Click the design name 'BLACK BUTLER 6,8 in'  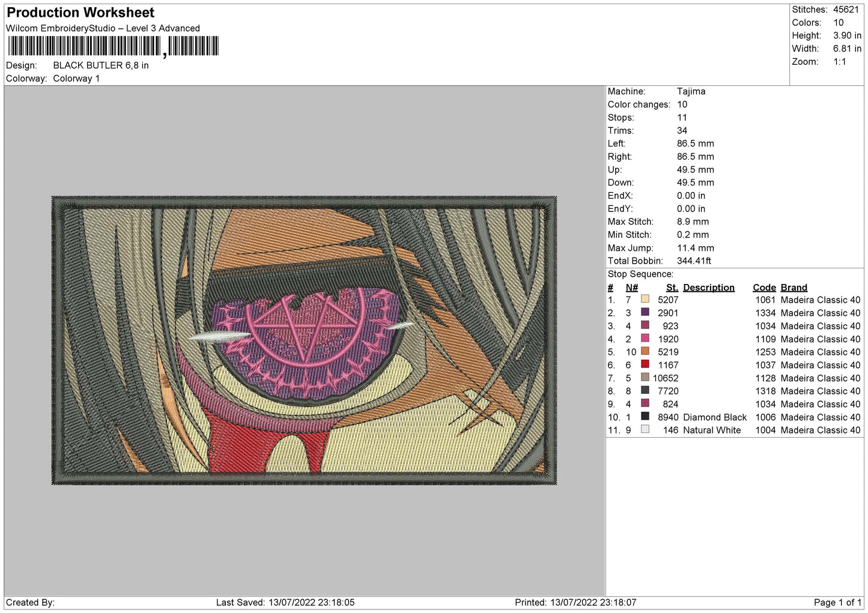[x=101, y=65]
